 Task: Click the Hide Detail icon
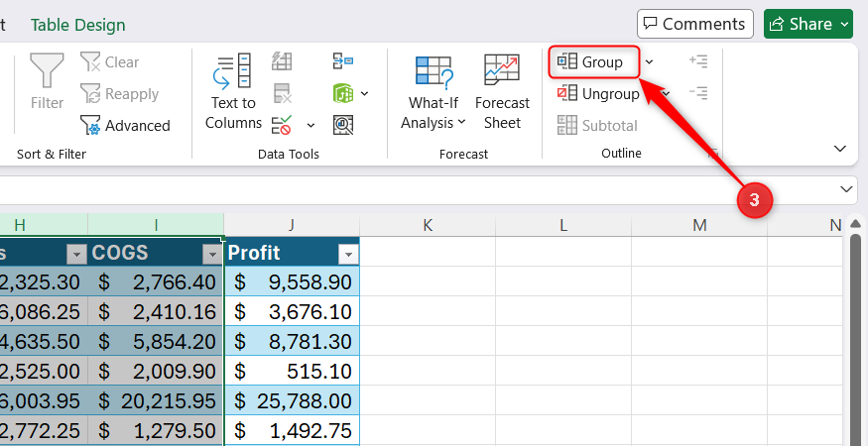[698, 93]
